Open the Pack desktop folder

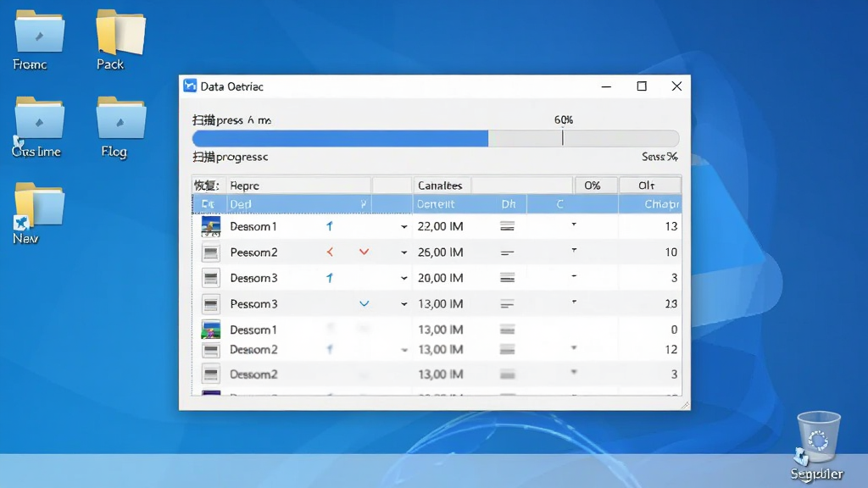tap(120, 32)
